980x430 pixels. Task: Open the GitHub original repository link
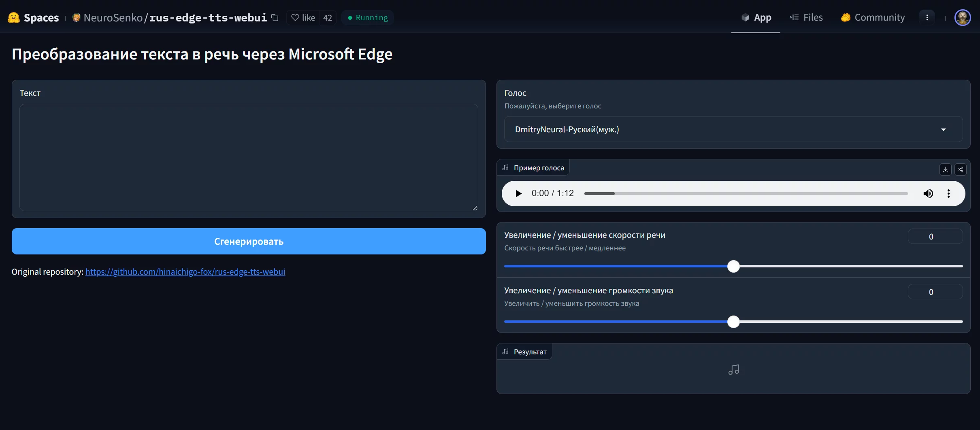click(x=185, y=271)
